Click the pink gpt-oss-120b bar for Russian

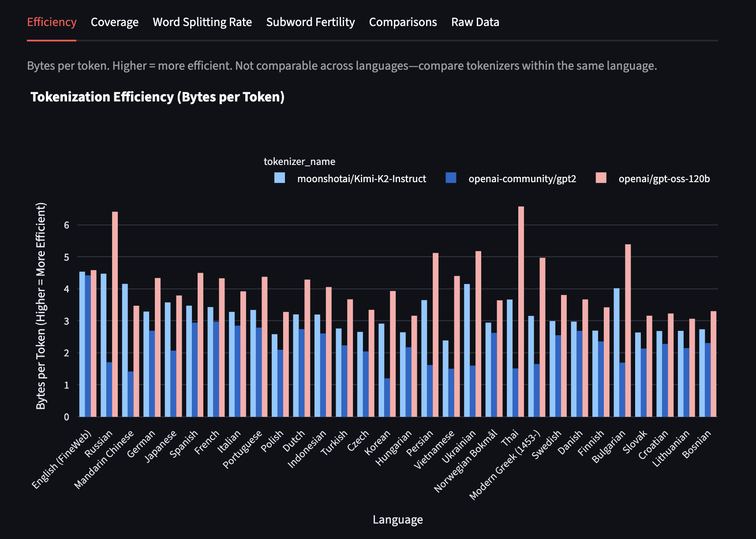[x=115, y=314]
